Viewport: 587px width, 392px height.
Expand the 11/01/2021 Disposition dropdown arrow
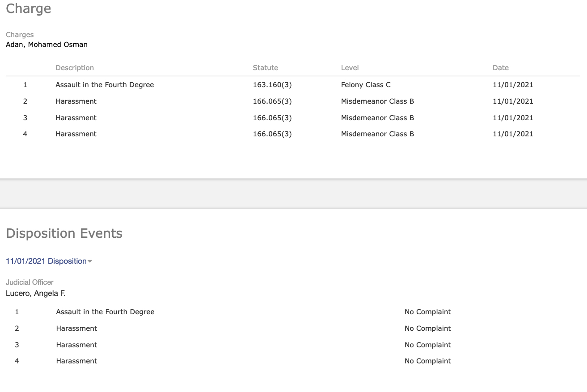(x=90, y=261)
